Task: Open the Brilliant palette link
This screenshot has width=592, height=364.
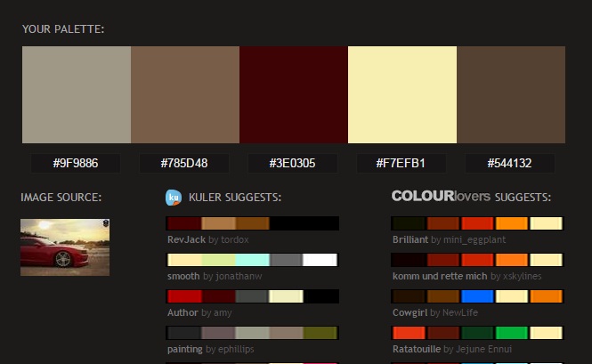Action: coord(410,239)
